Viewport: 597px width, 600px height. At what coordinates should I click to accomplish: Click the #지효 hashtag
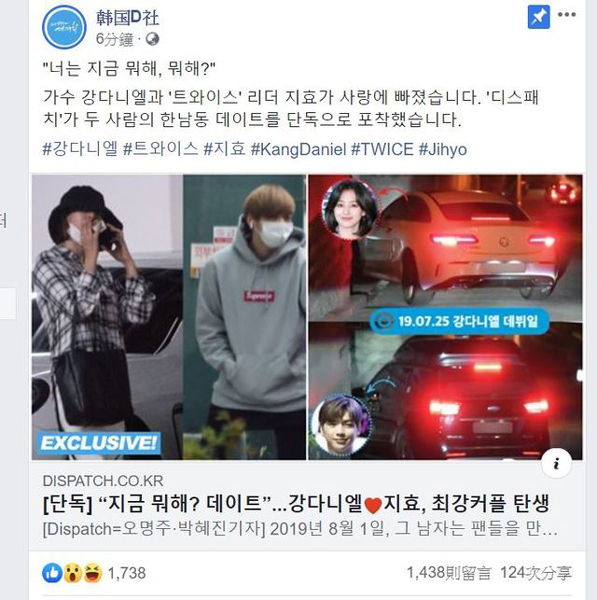pyautogui.click(x=224, y=149)
